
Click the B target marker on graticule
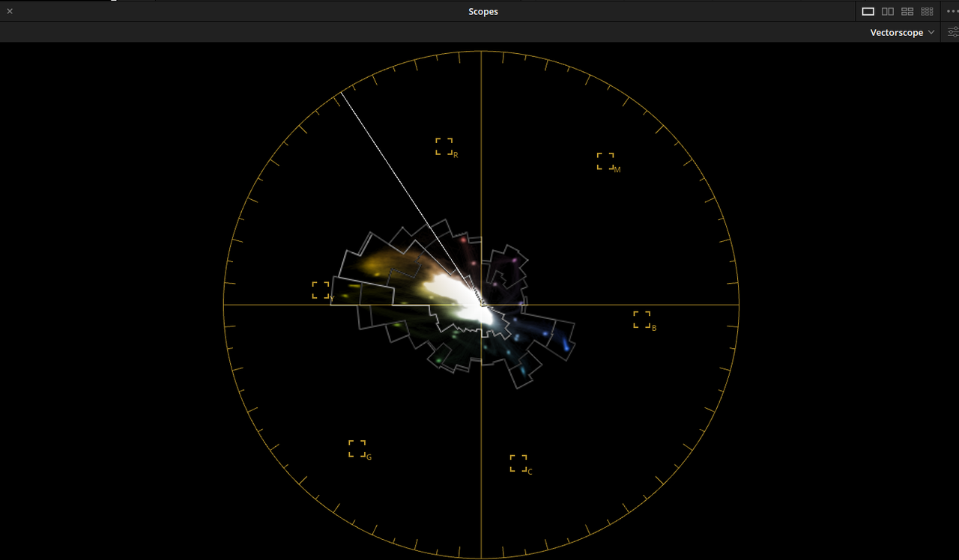pos(643,319)
